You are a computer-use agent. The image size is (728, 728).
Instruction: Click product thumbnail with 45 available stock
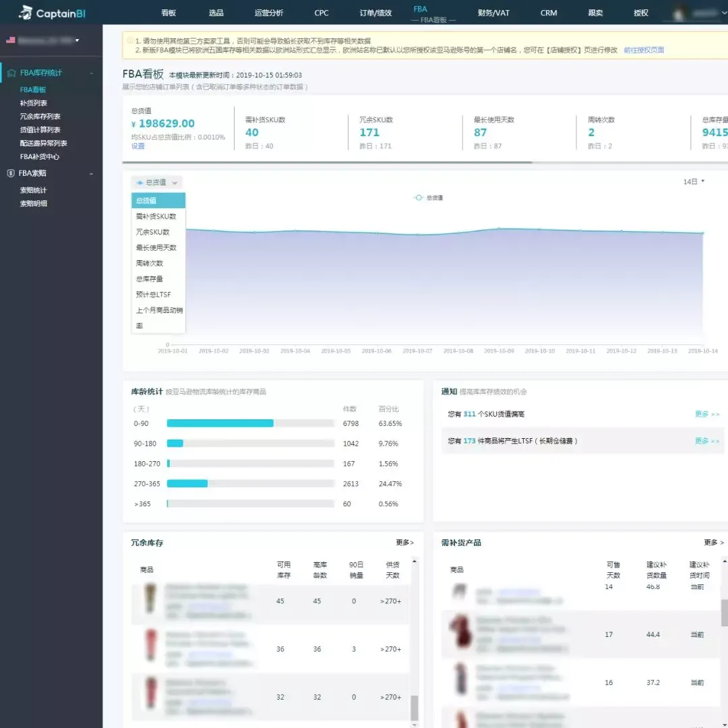pyautogui.click(x=150, y=599)
